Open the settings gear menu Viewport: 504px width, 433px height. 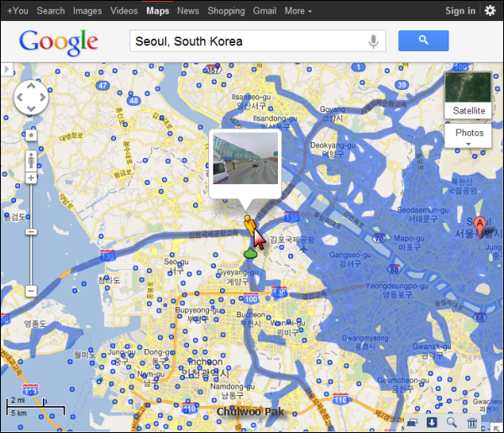click(490, 11)
